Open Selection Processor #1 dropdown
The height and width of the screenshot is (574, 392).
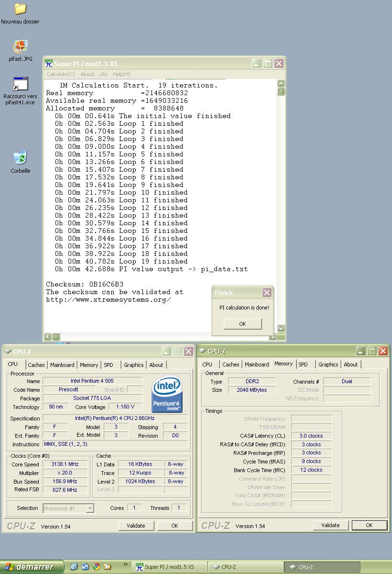68,508
